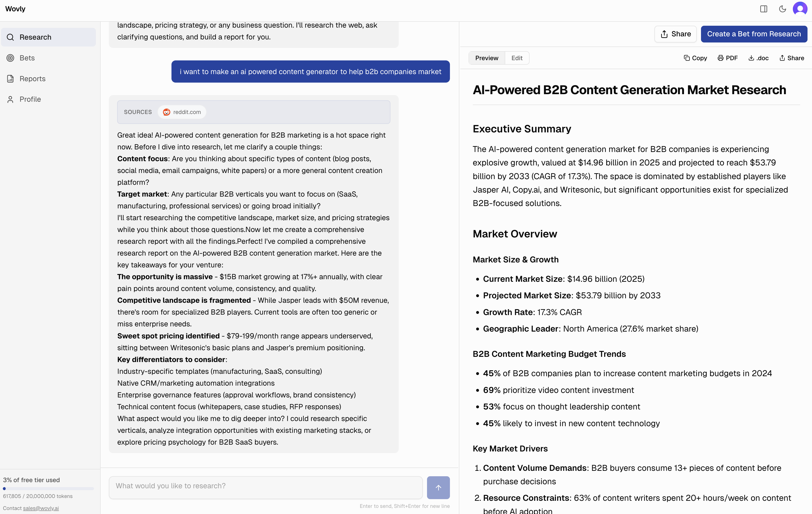Switch to the Edit tab
Screen dimensions: 812x514
click(x=517, y=58)
